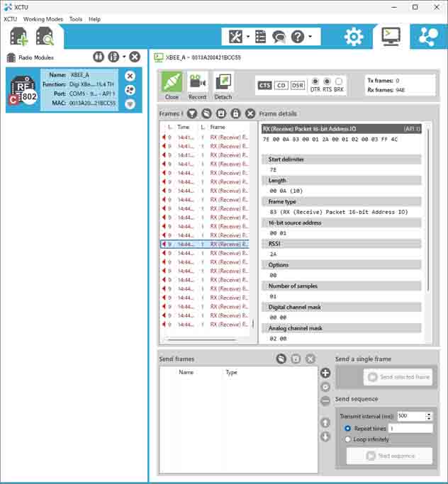
Task: Click the frame details vertical scrollbar
Action: [x=428, y=210]
